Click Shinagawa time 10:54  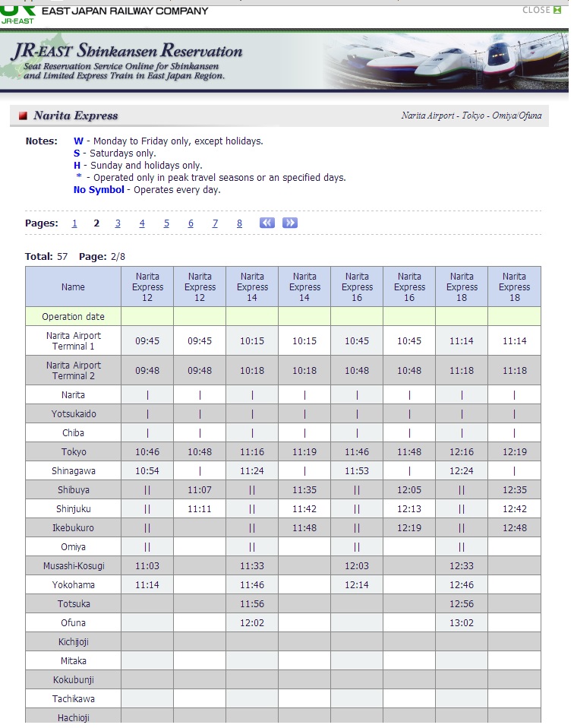[147, 471]
